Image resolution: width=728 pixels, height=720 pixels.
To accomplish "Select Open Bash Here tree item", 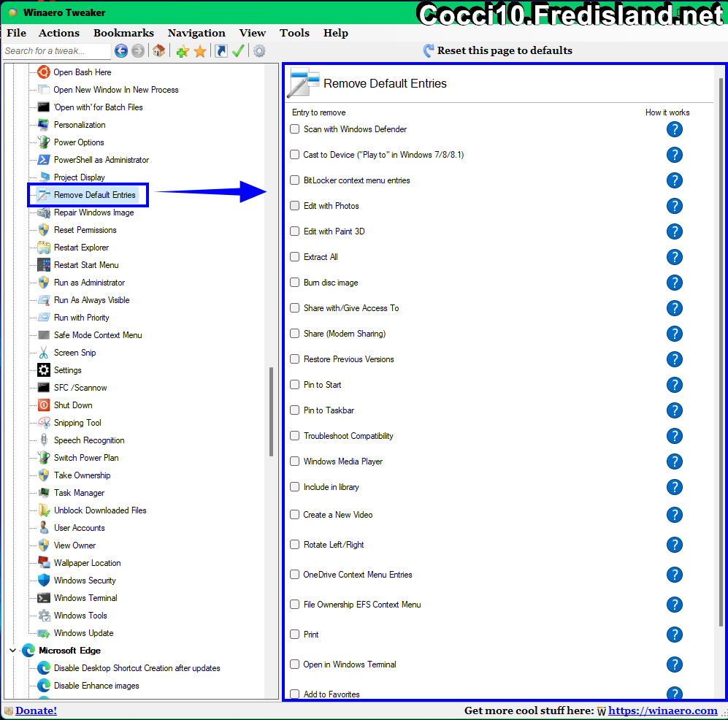I will [x=83, y=72].
